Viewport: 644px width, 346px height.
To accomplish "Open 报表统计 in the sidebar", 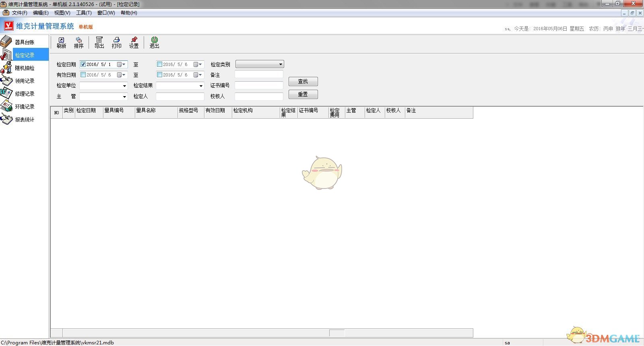I will (x=24, y=119).
